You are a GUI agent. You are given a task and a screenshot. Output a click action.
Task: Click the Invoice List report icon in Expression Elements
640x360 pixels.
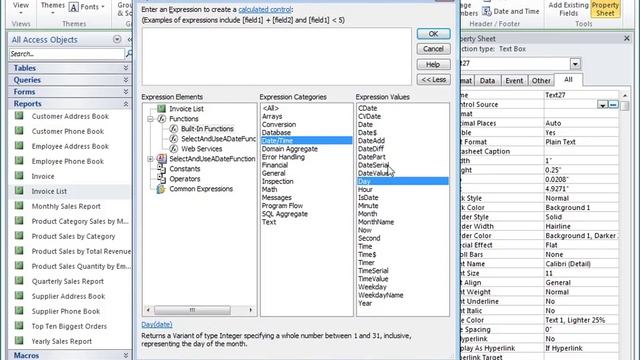tap(162, 109)
